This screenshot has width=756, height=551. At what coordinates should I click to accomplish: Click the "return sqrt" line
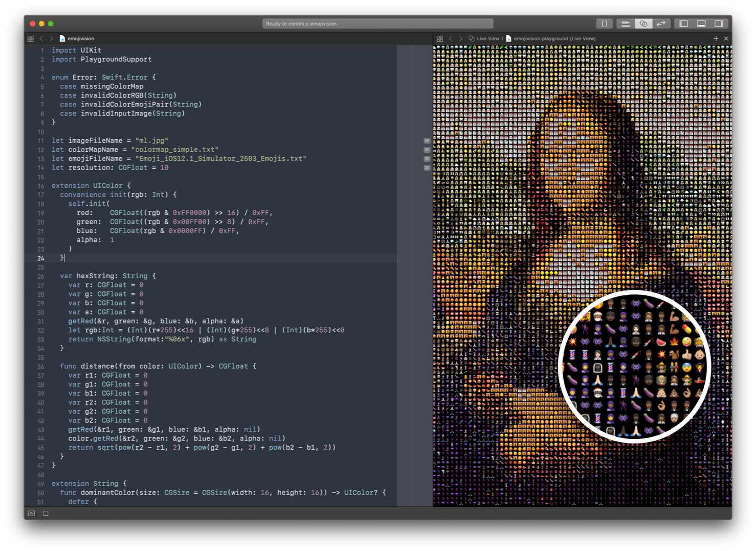tap(202, 447)
